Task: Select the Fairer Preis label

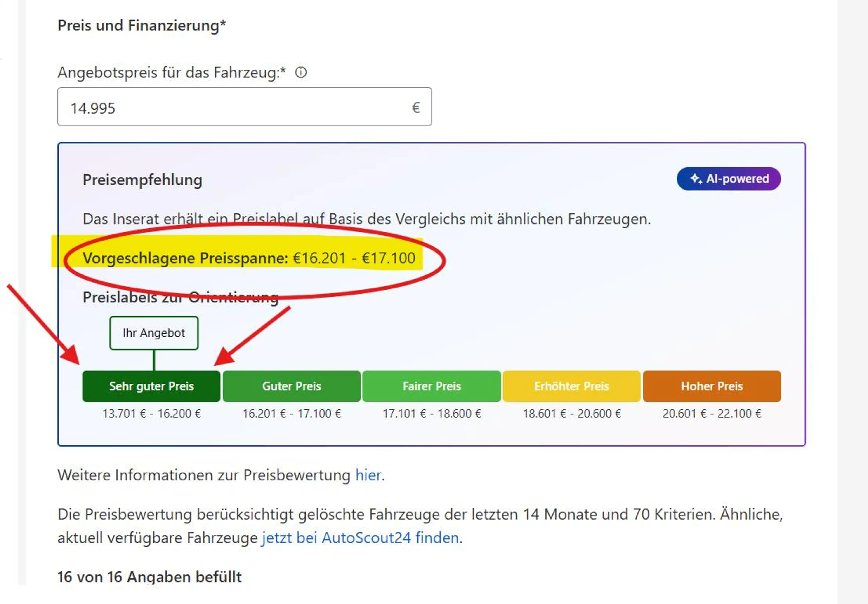Action: point(432,386)
